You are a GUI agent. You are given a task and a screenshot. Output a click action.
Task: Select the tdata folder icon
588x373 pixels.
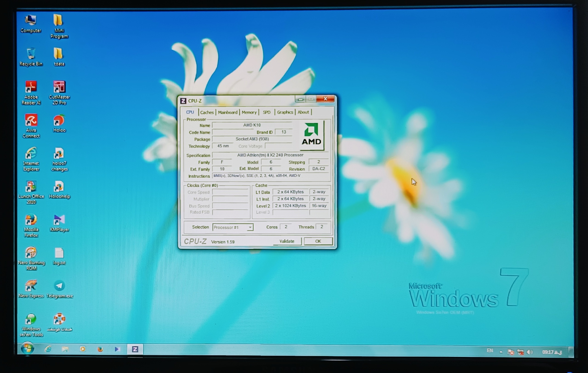pyautogui.click(x=59, y=57)
